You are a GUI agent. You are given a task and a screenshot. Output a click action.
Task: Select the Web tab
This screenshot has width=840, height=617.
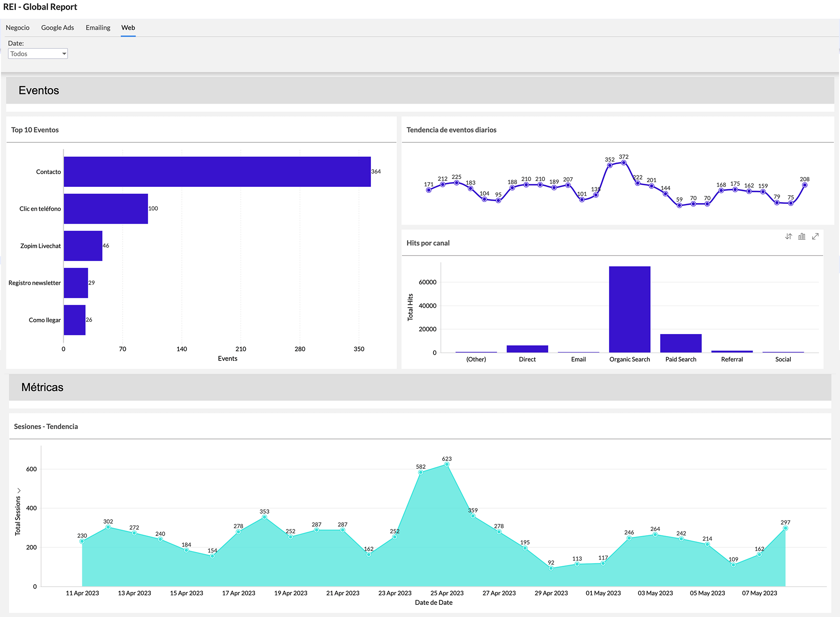[x=128, y=27]
